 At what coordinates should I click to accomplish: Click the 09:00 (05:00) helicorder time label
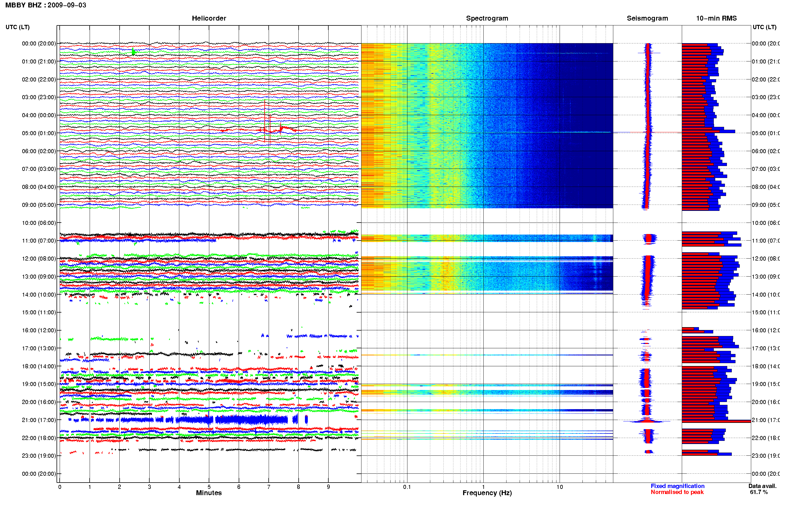coord(39,205)
